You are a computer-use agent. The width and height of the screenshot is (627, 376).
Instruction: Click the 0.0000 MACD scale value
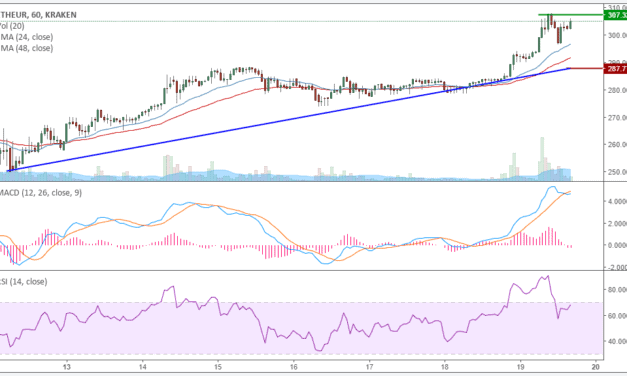[617, 245]
